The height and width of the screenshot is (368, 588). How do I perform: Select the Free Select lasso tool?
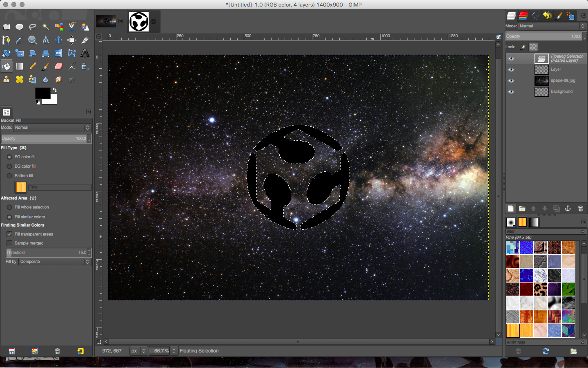click(x=33, y=27)
